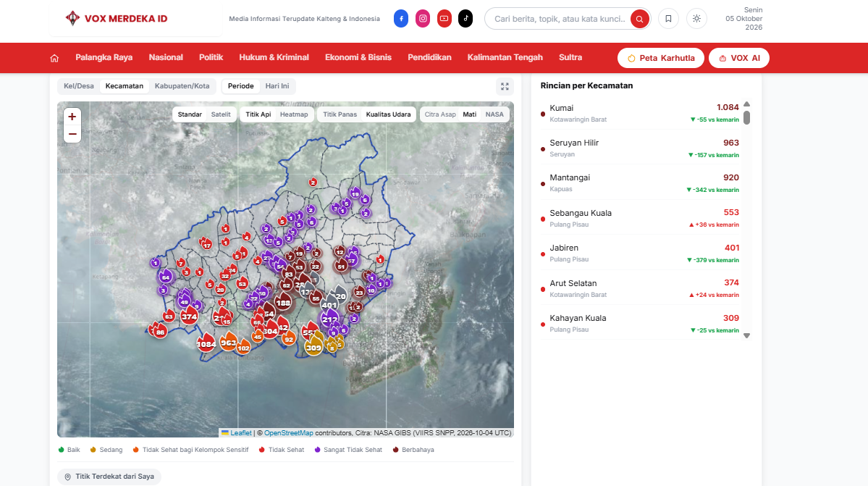Open the OpenStreetMap attribution link

(288, 433)
